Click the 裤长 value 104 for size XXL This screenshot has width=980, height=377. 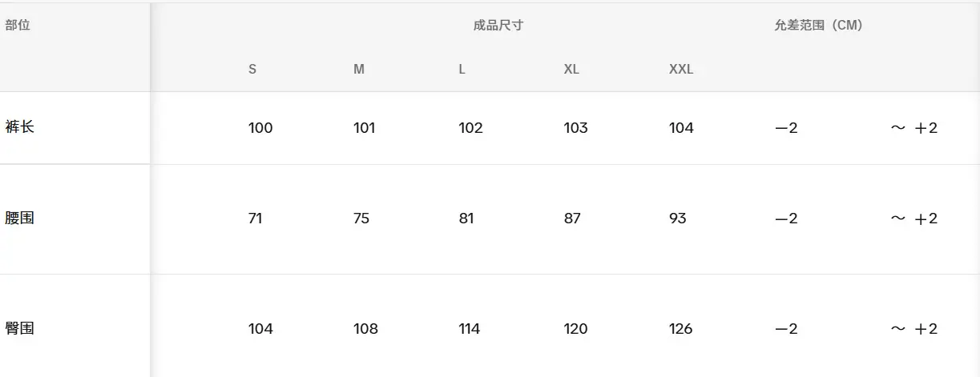tap(681, 128)
